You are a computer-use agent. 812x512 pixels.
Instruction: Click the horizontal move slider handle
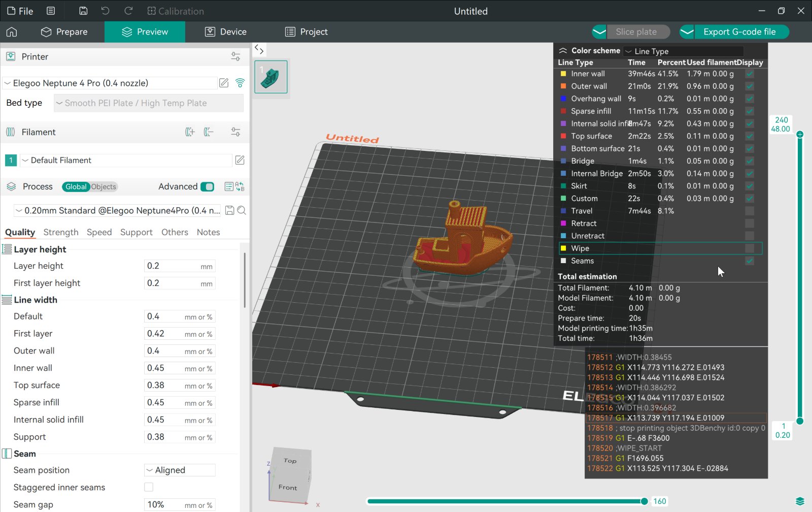(645, 501)
